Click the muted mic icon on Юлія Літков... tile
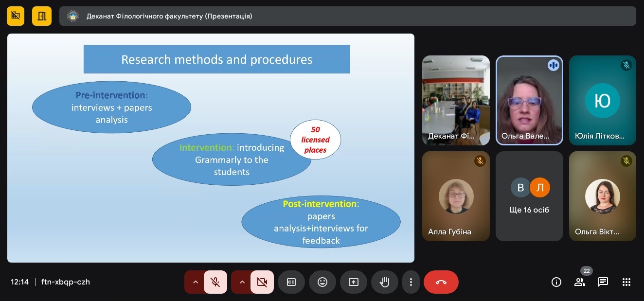The width and height of the screenshot is (644, 301). click(626, 65)
